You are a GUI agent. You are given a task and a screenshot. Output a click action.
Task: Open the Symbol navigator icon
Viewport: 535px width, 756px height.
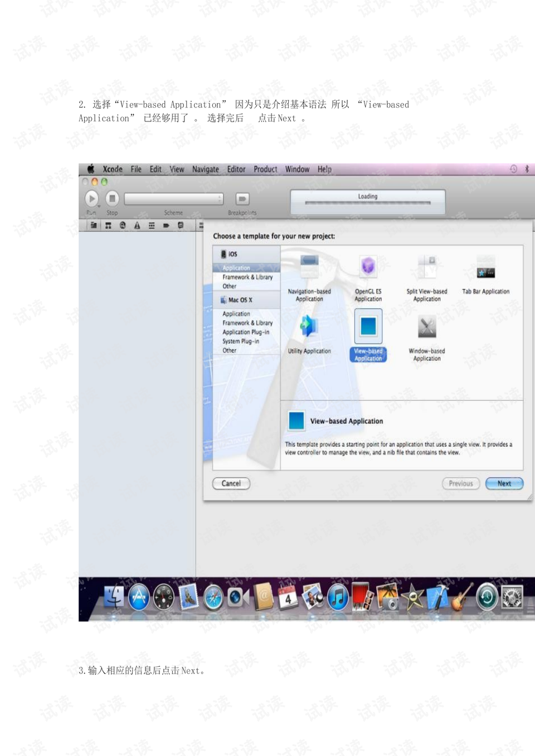point(108,226)
